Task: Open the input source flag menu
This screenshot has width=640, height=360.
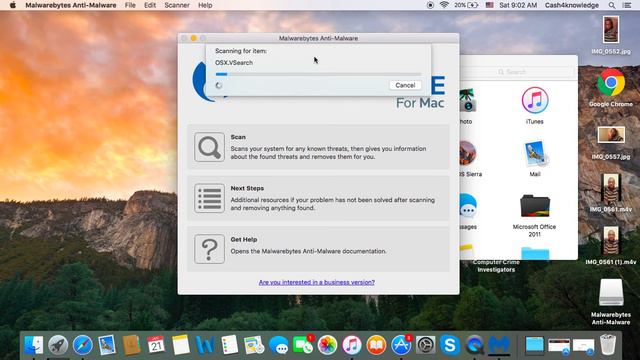Action: [x=489, y=5]
